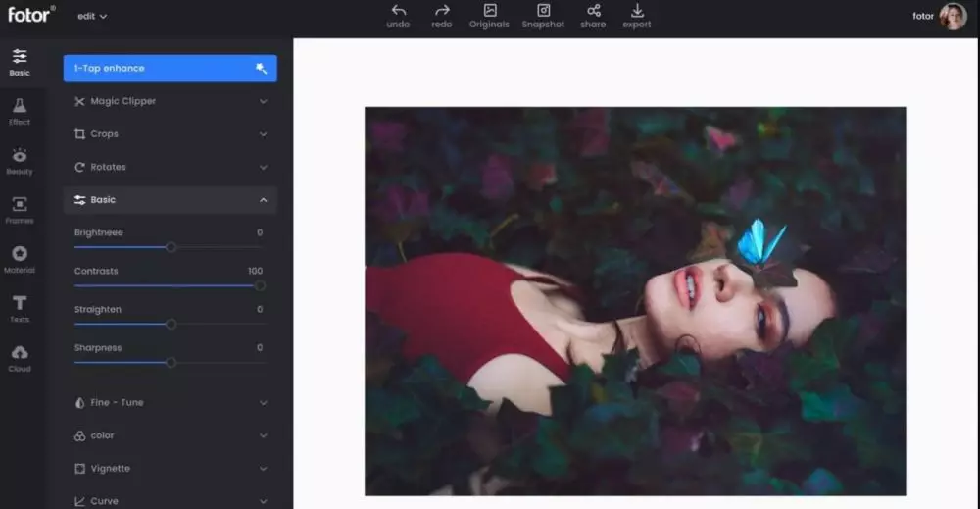Click the Fine - Tune label
Screen dimensions: 980x509
click(x=117, y=403)
